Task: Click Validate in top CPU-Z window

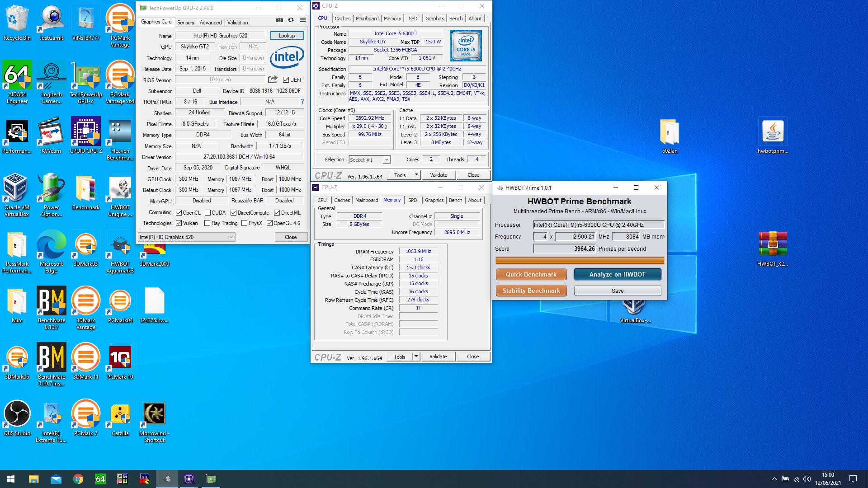Action: click(439, 175)
